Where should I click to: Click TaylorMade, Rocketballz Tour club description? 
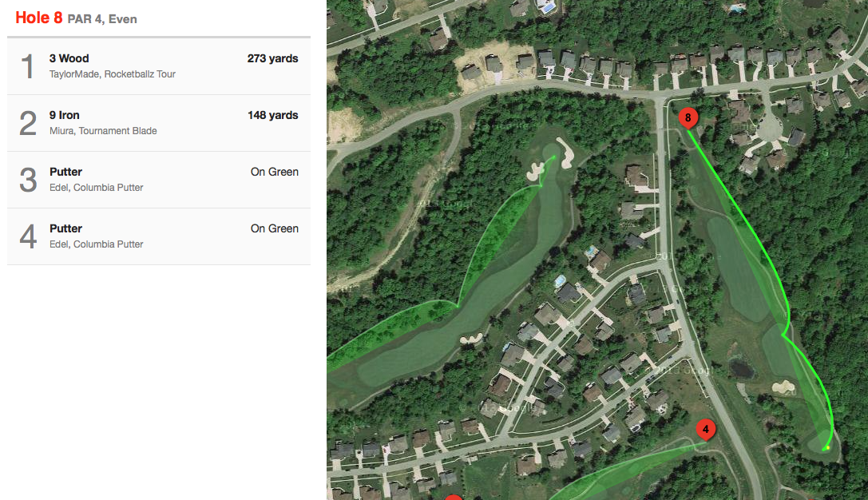(x=113, y=74)
